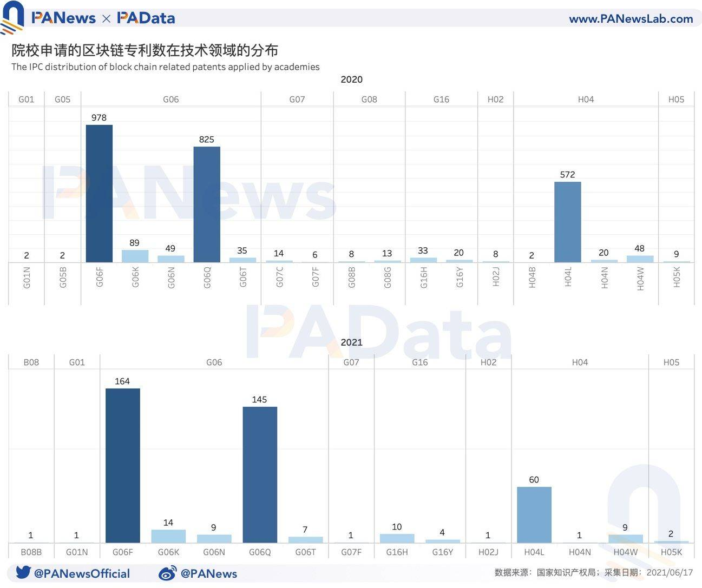Select the 2020 chart's H04L bar
The height and width of the screenshot is (588, 702).
pyautogui.click(x=568, y=222)
